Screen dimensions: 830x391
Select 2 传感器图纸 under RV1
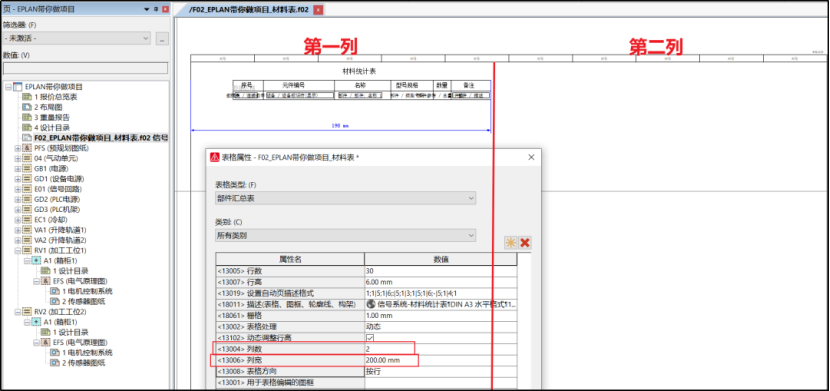[84, 302]
